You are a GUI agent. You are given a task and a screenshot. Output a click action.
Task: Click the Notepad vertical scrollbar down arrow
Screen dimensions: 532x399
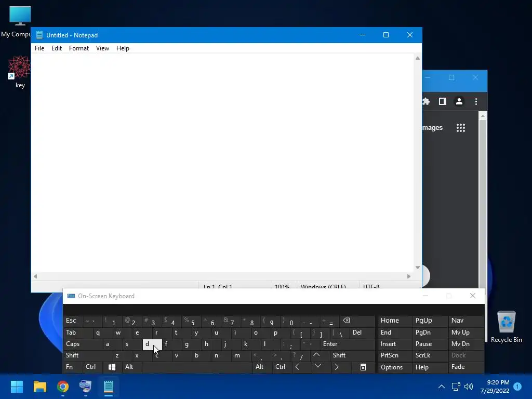point(418,268)
